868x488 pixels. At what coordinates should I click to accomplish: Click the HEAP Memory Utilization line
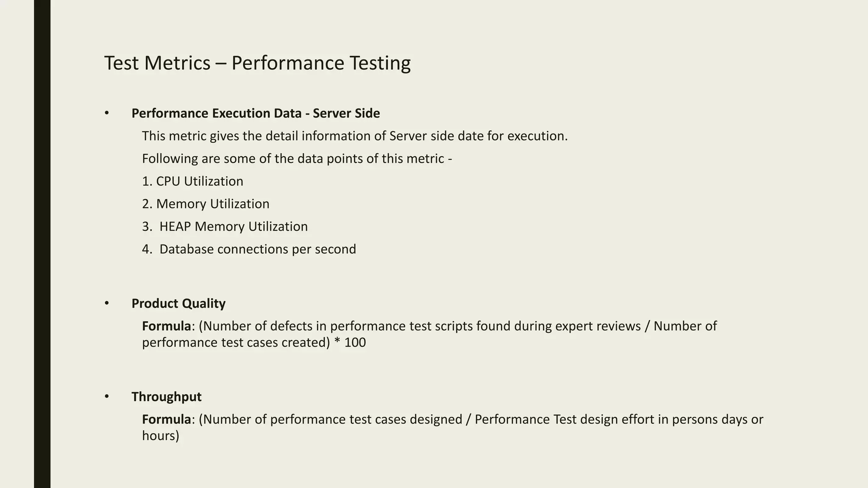[x=225, y=226]
